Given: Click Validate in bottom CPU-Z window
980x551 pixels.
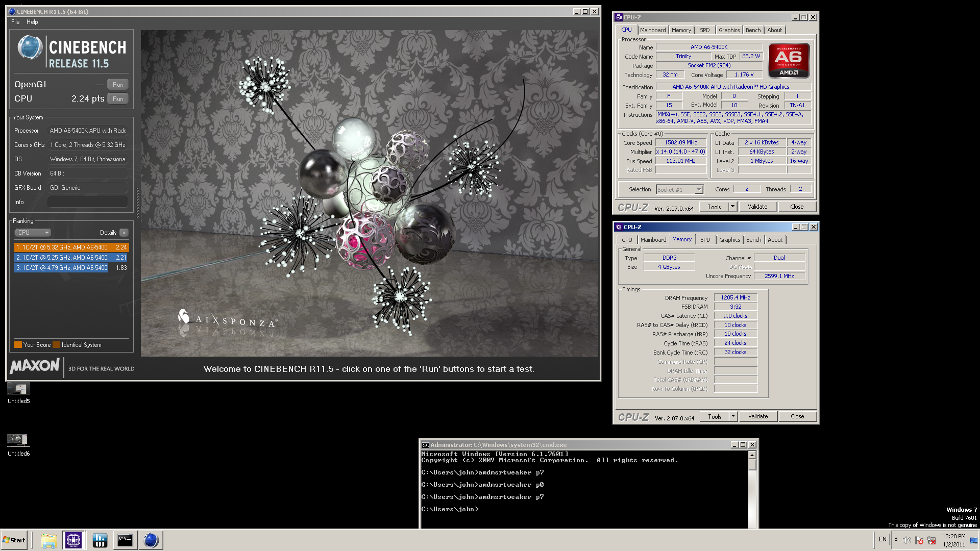Looking at the screenshot, I should [x=758, y=417].
